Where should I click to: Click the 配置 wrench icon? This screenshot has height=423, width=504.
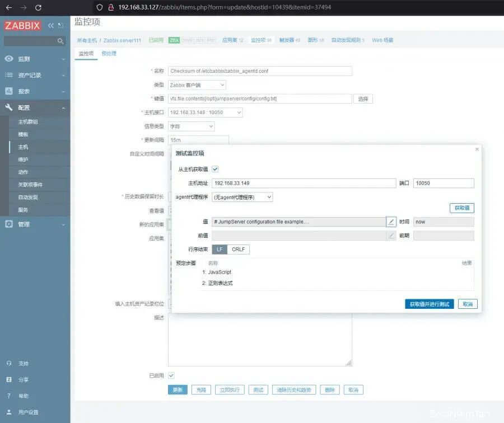point(9,107)
